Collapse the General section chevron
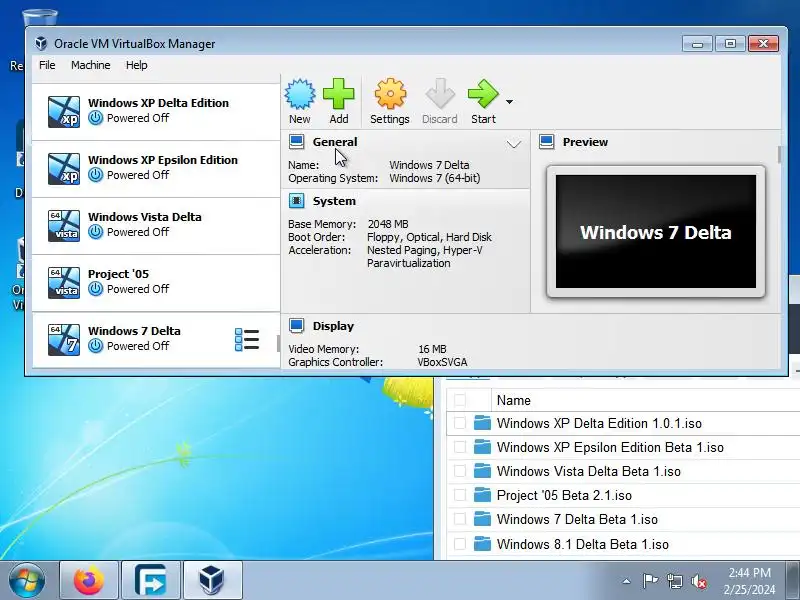The image size is (800, 600). click(514, 144)
